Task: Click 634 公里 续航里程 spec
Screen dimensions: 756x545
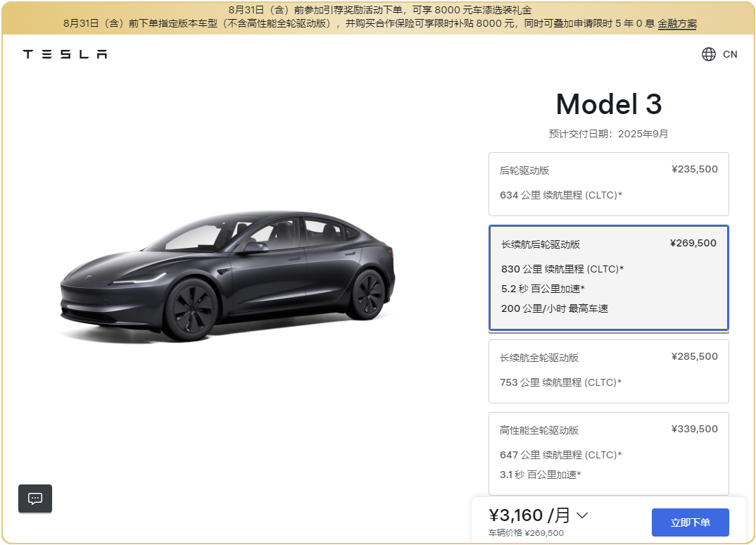Action: (x=561, y=195)
